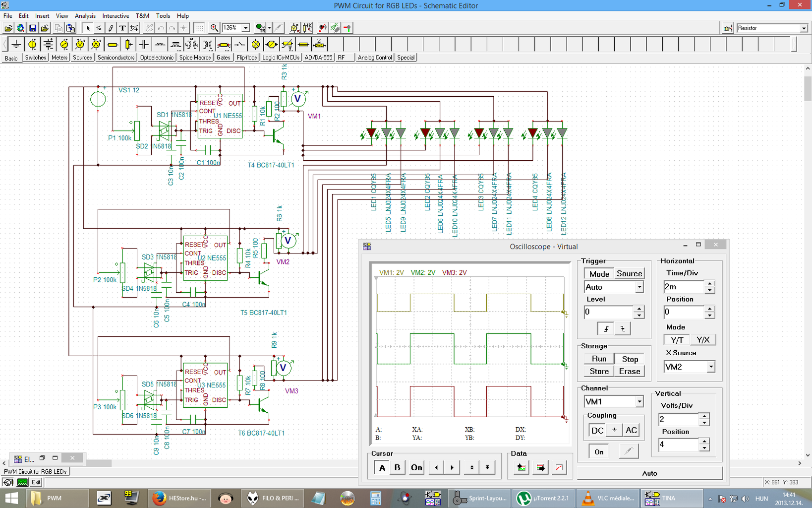
Task: Select the capacitor component icon
Action: point(144,45)
